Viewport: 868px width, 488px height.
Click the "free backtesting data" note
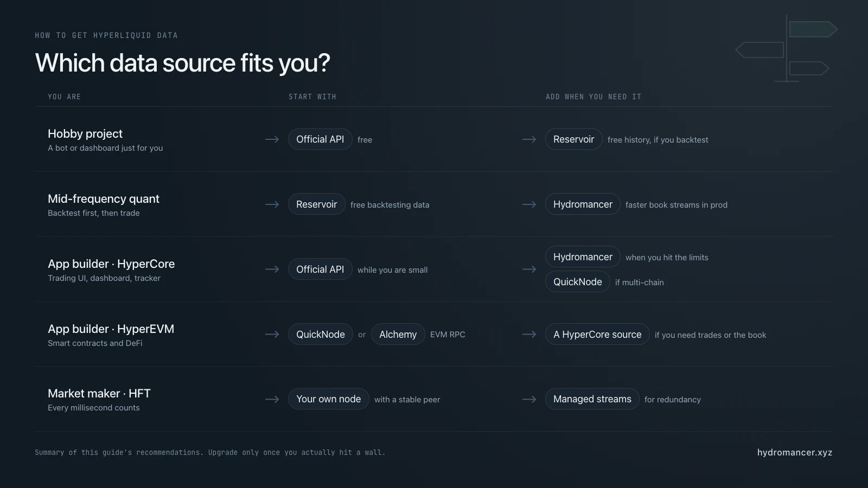(390, 205)
